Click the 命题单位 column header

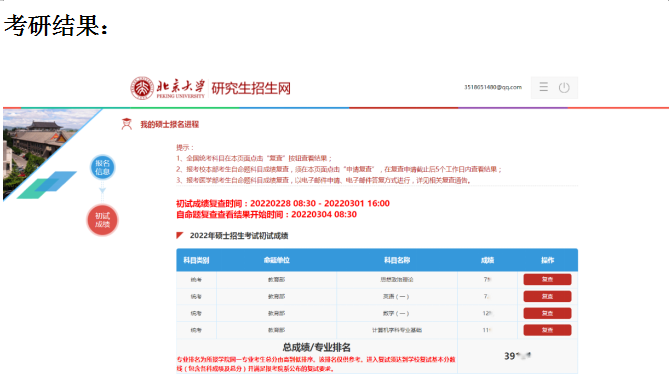click(x=276, y=260)
